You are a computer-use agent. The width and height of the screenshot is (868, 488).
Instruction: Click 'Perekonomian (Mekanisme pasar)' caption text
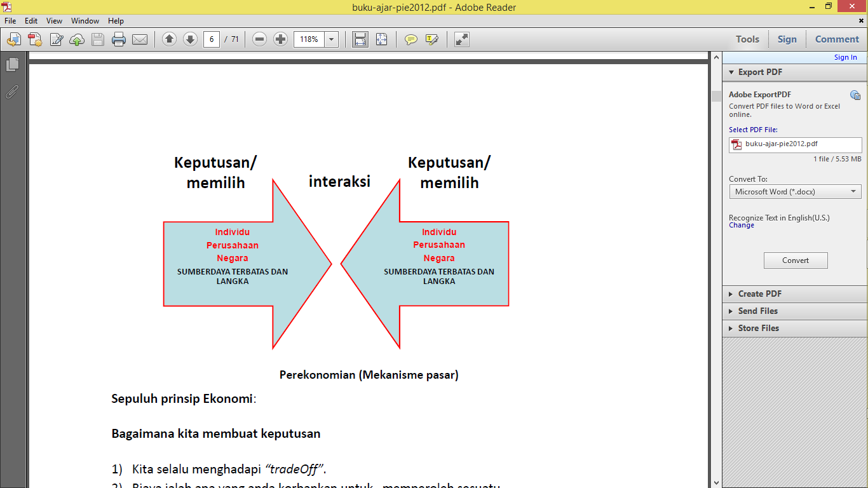369,375
